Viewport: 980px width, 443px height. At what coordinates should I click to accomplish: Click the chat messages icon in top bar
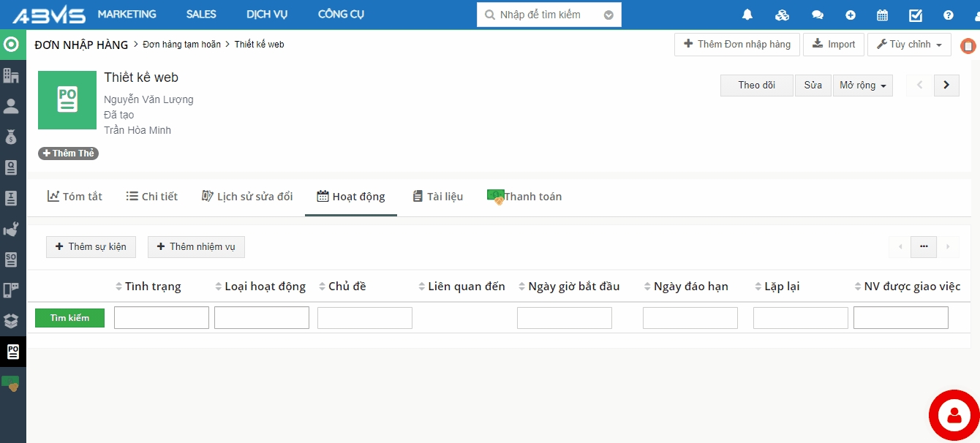(818, 15)
